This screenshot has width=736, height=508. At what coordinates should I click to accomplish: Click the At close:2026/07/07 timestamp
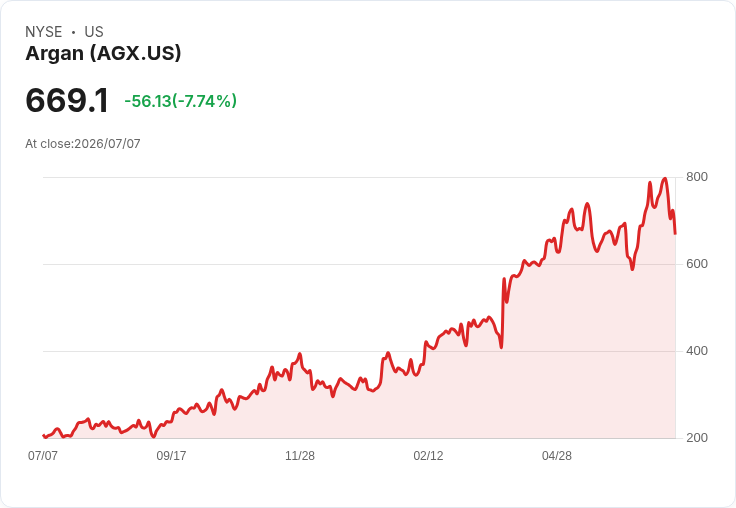click(83, 144)
